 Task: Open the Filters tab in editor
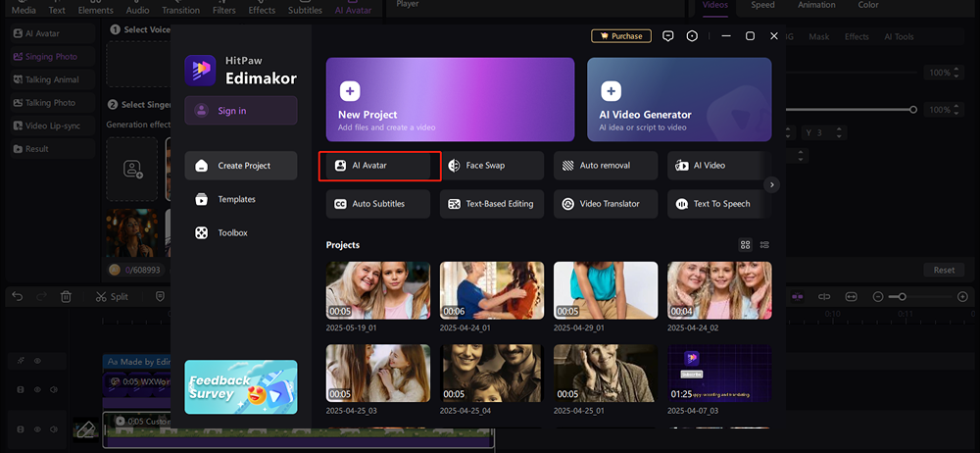tap(223, 9)
